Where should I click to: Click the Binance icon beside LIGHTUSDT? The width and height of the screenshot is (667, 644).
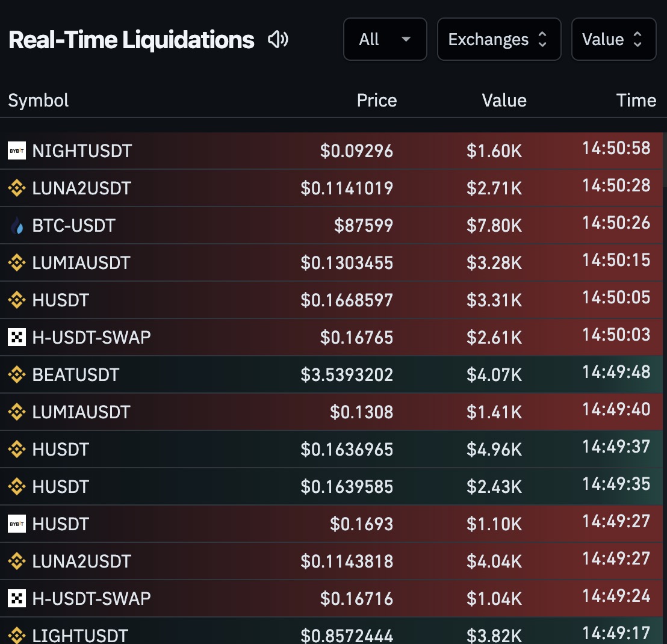(x=17, y=635)
